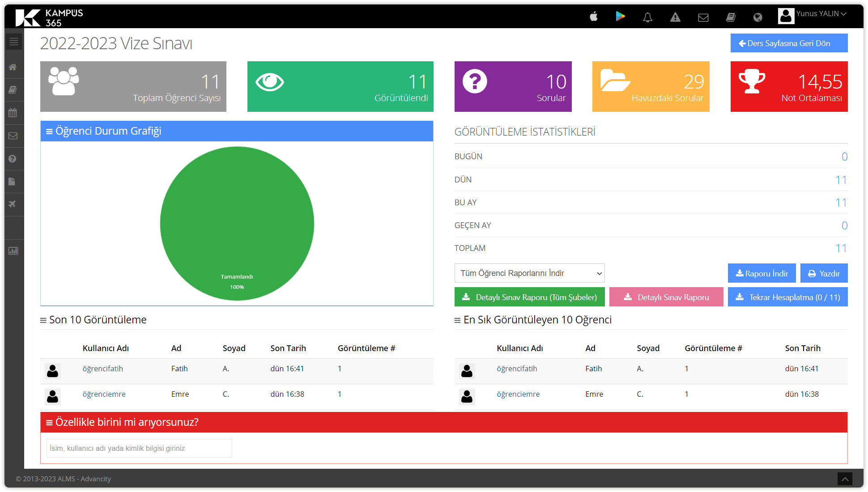Toggle the hamburger sidebar menu
Image resolution: width=868 pixels, height=492 pixels.
click(x=14, y=42)
